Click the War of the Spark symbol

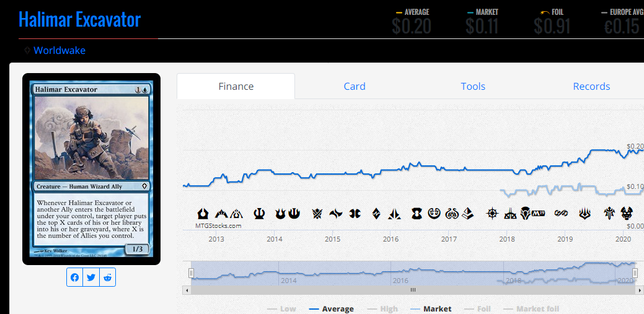[x=584, y=214]
